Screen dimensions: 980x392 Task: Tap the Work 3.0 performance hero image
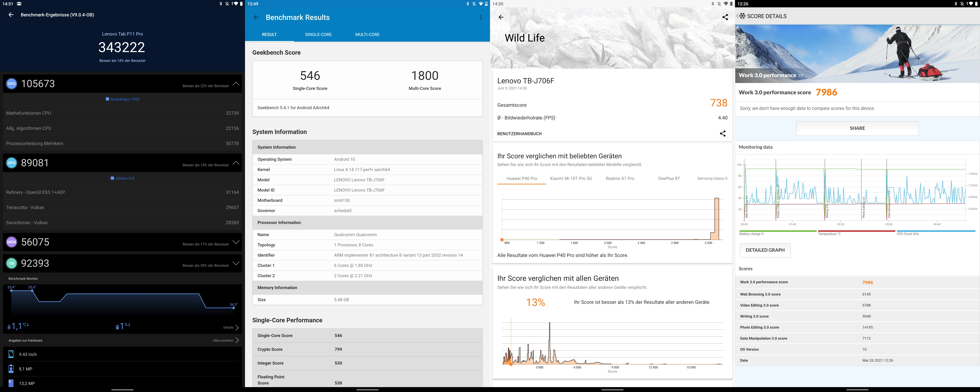(x=858, y=54)
